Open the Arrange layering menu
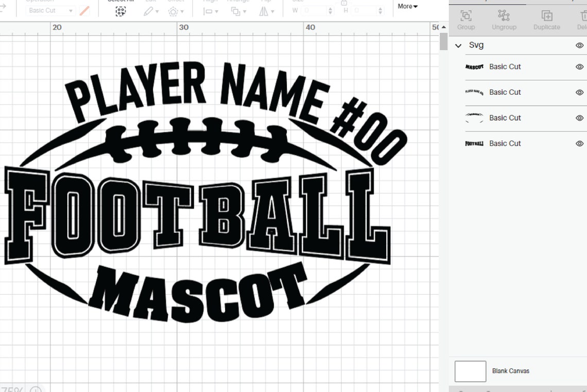This screenshot has height=392, width=587. (x=238, y=12)
